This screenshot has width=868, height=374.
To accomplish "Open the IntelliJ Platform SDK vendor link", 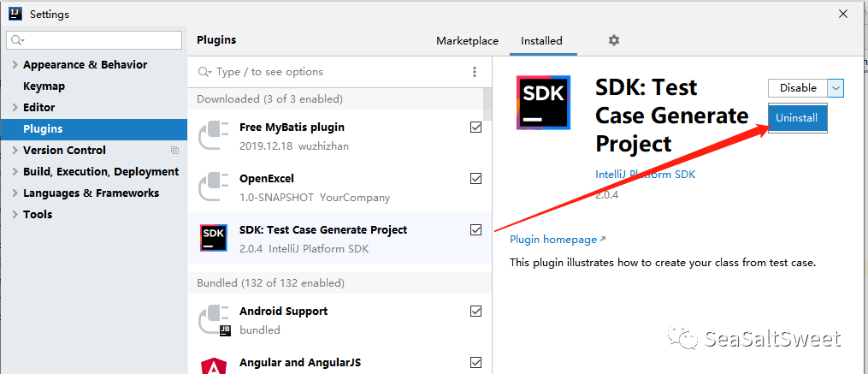I will tap(645, 175).
